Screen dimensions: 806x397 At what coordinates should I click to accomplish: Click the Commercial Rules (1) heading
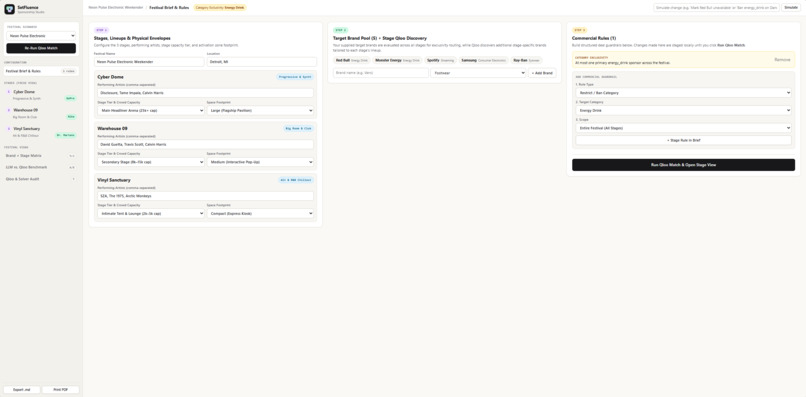click(x=590, y=38)
